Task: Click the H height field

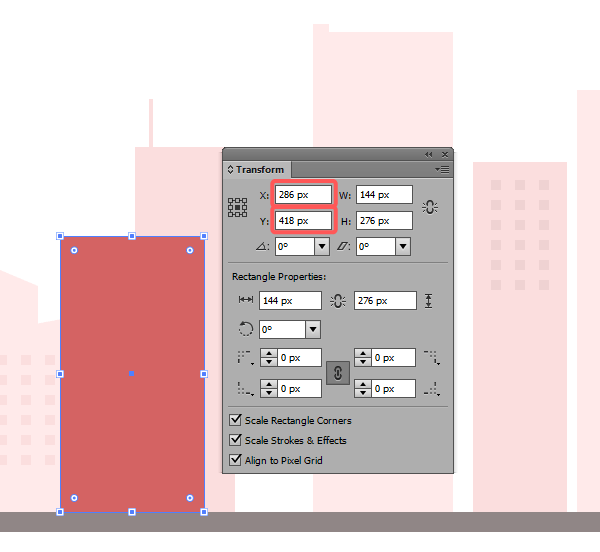Action: pos(384,221)
